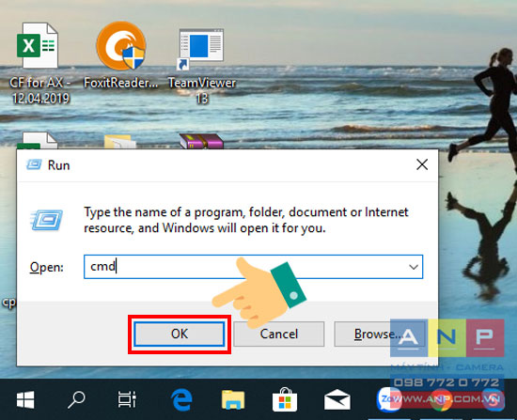
Task: Open the Windows Start menu
Action: click(25, 399)
